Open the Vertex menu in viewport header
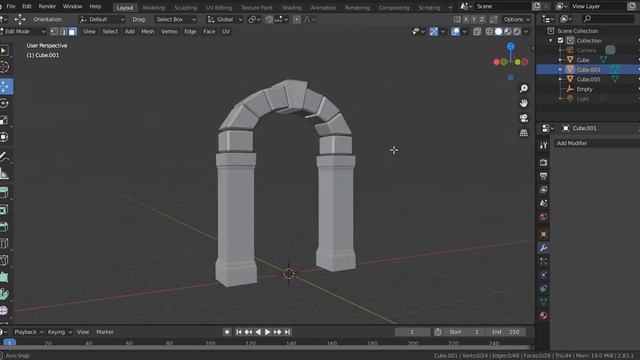640x360 pixels. pyautogui.click(x=169, y=31)
